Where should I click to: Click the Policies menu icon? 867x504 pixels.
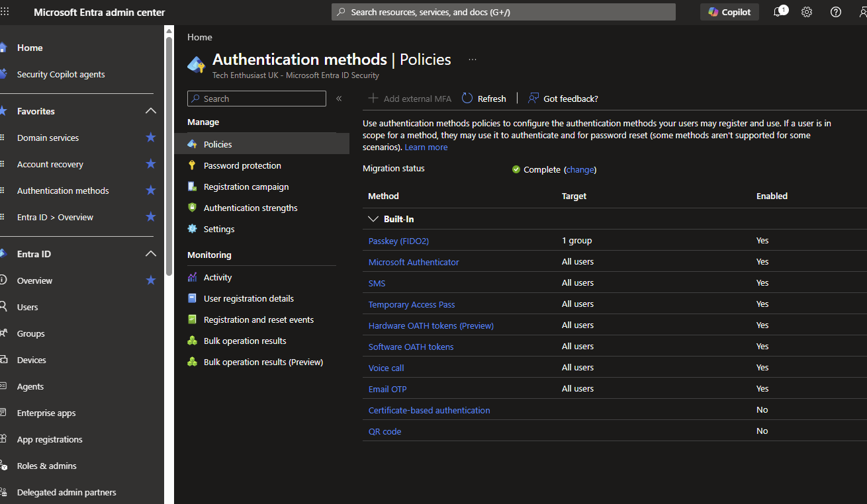click(193, 144)
